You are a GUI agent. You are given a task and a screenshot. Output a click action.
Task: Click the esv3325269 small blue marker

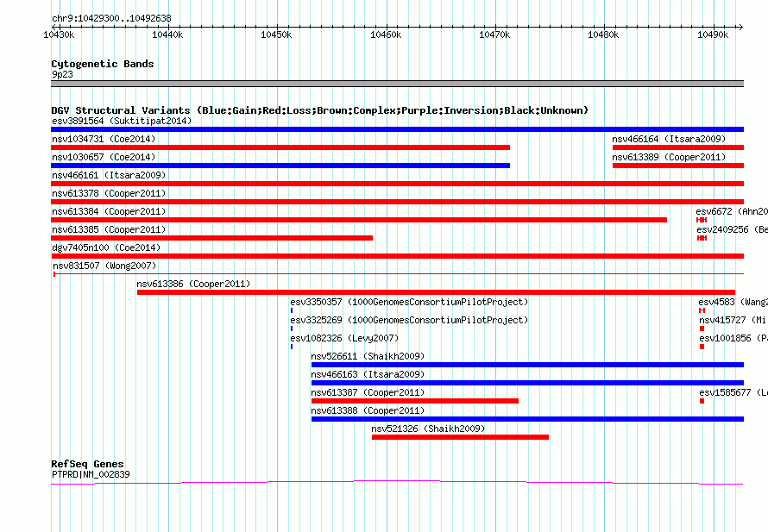pyautogui.click(x=292, y=329)
